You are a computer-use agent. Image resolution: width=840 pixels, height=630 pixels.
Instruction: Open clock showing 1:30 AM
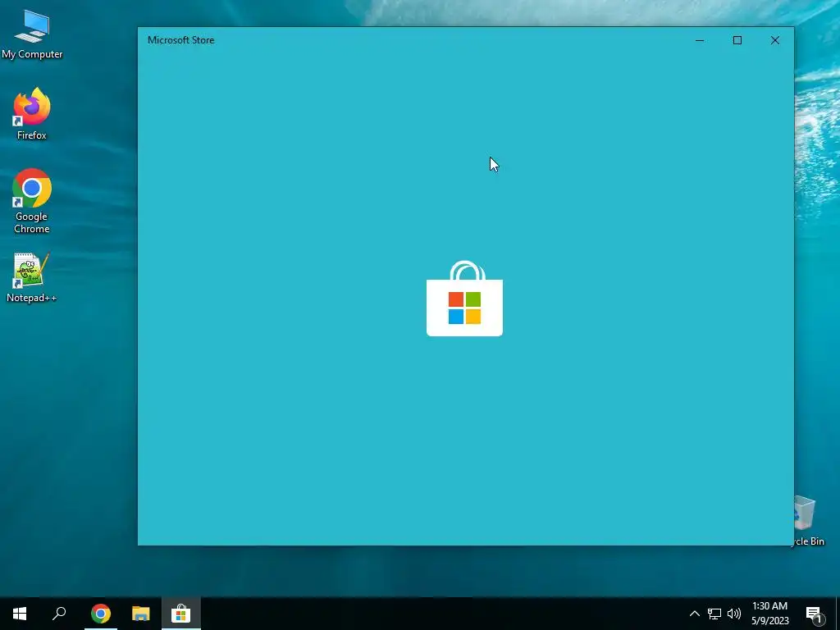[x=769, y=614]
